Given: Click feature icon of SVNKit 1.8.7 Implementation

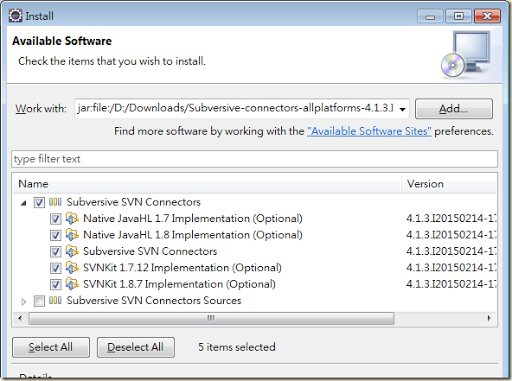Looking at the screenshot, I should pyautogui.click(x=72, y=284).
